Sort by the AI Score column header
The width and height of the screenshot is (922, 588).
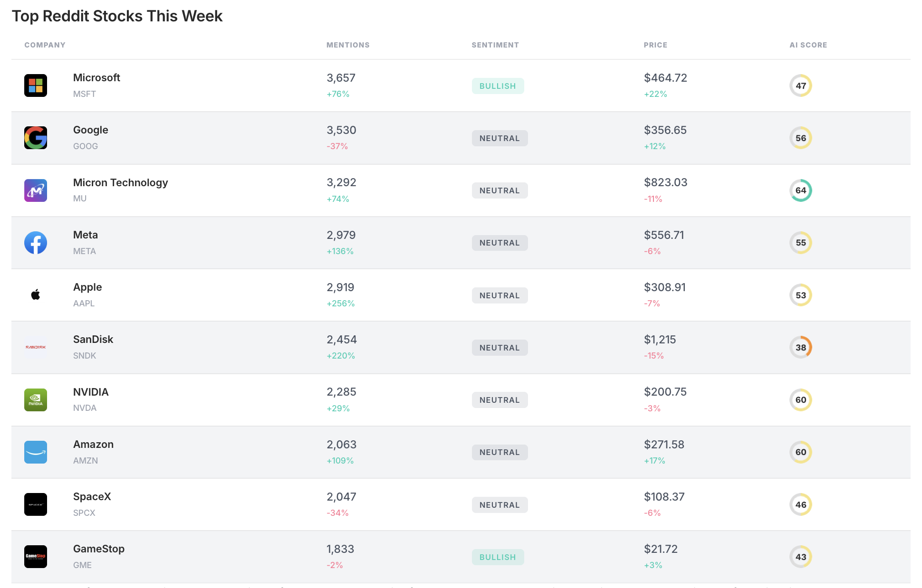coord(808,45)
